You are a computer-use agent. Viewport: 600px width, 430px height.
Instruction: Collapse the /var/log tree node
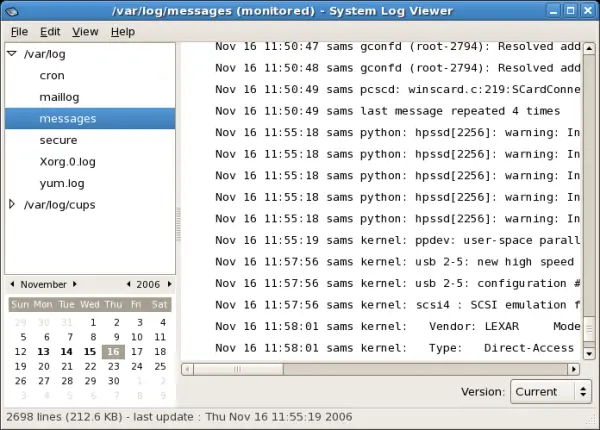click(x=12, y=53)
